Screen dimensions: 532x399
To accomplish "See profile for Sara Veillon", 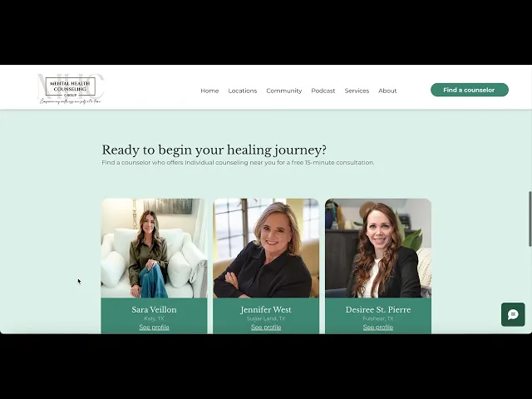I will (154, 327).
